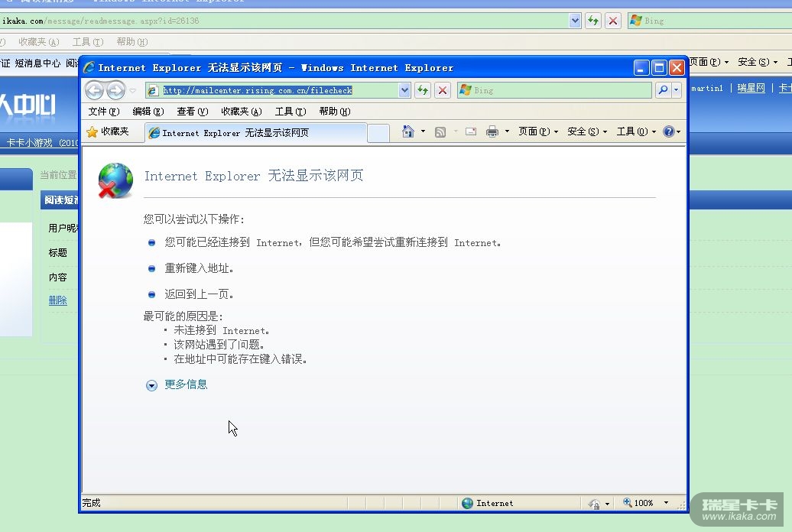Click the Forward arrow in front IE window
The image size is (792, 532).
pyautogui.click(x=115, y=90)
